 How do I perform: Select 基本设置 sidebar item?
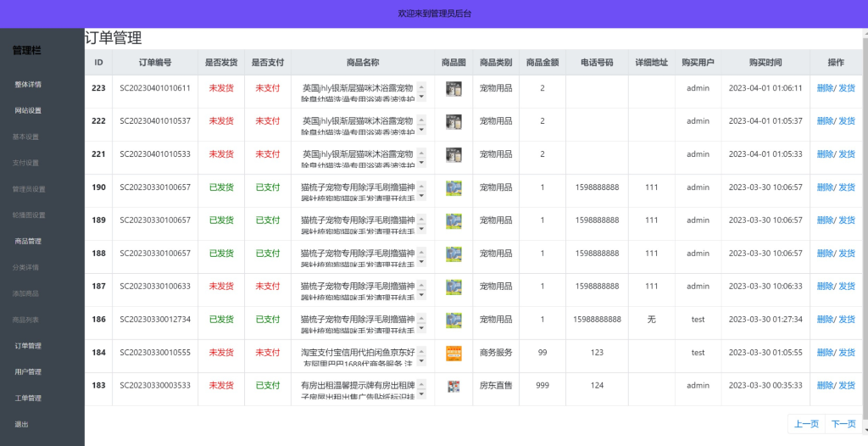point(25,137)
